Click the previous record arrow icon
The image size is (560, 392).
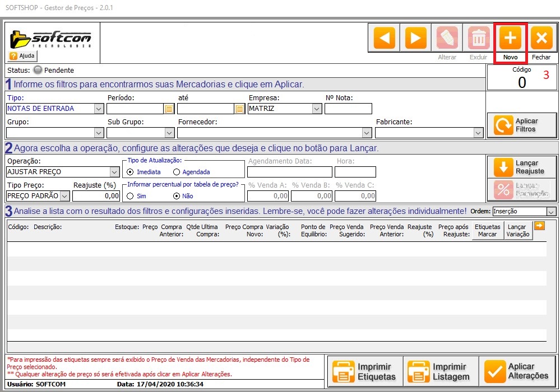tap(385, 38)
